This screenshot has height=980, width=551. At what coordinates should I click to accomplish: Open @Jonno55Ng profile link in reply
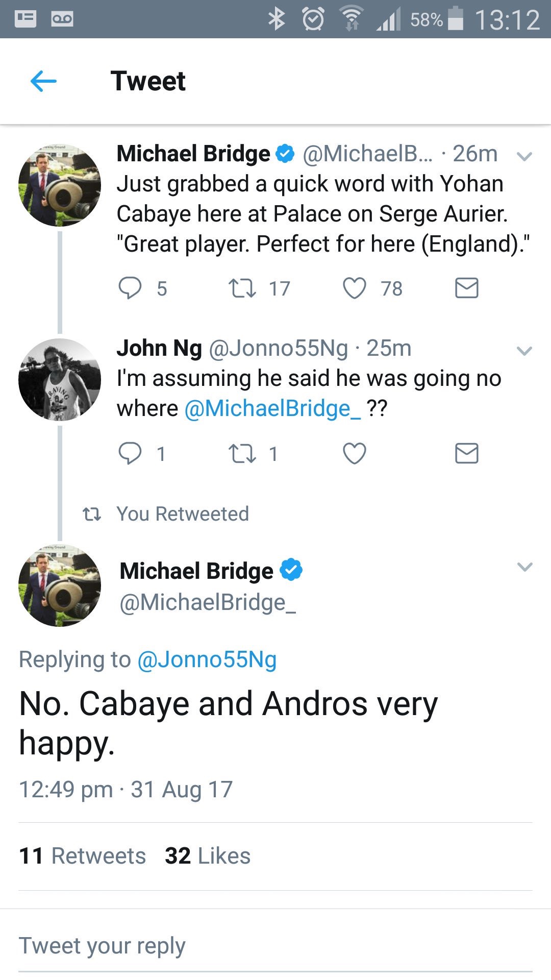pos(207,659)
